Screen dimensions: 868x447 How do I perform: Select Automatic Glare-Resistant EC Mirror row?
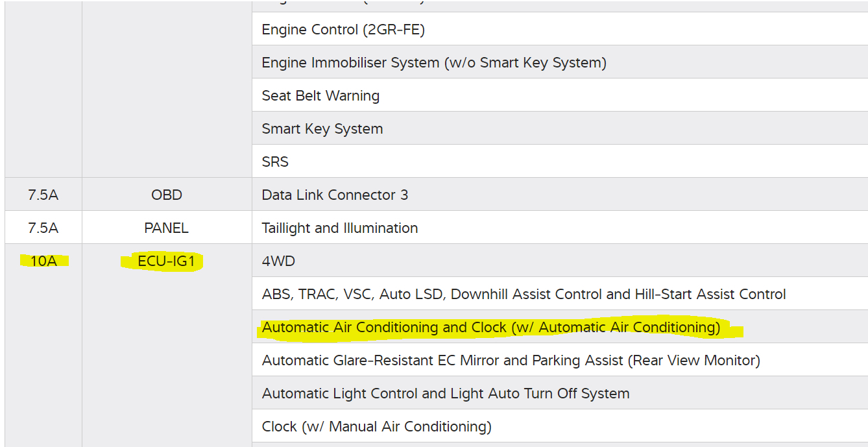pos(511,361)
